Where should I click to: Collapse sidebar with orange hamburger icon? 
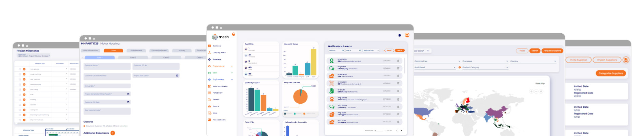click(234, 34)
